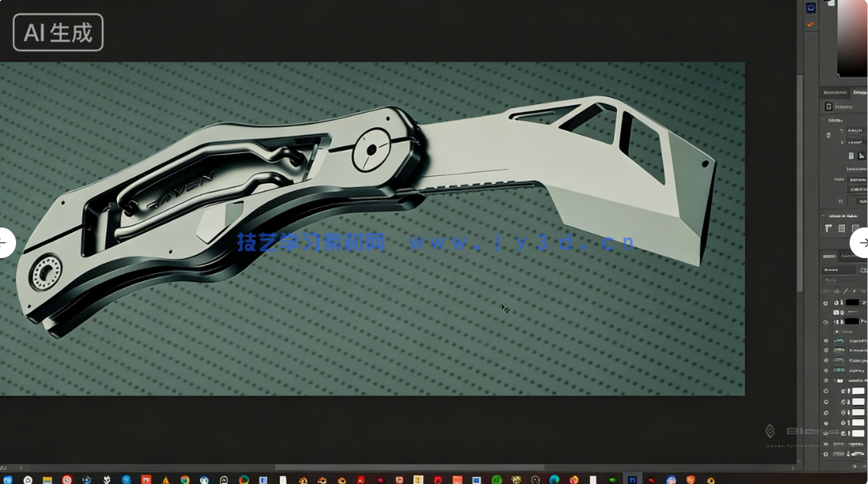This screenshot has width=868, height=484.
Task: Expand the Opacity dropdown control
Action: [x=862, y=272]
